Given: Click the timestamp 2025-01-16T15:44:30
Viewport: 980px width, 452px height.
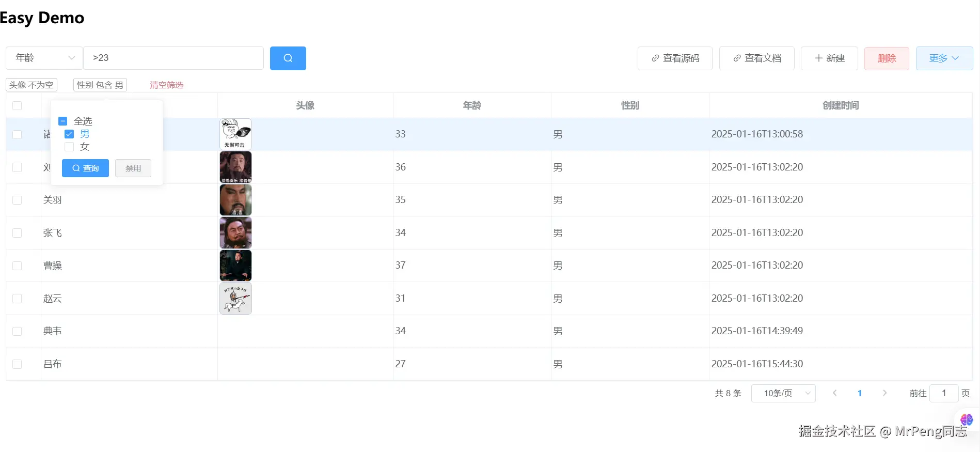Looking at the screenshot, I should (x=757, y=364).
